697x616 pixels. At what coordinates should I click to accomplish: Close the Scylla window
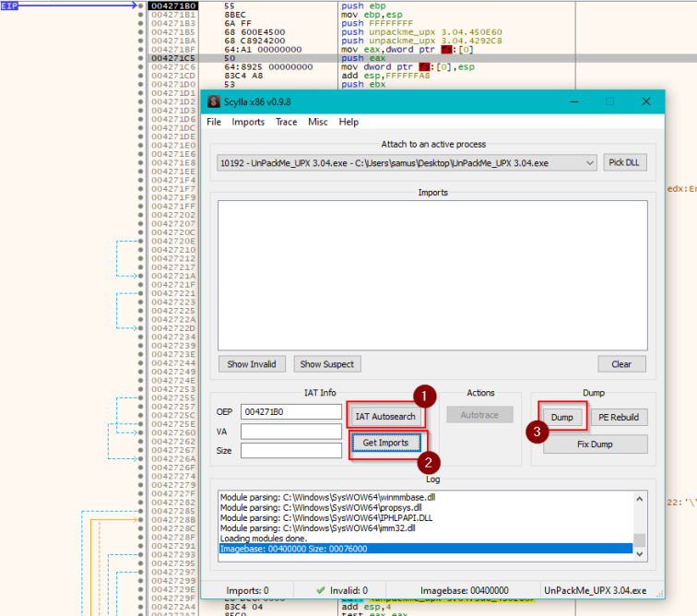[646, 101]
